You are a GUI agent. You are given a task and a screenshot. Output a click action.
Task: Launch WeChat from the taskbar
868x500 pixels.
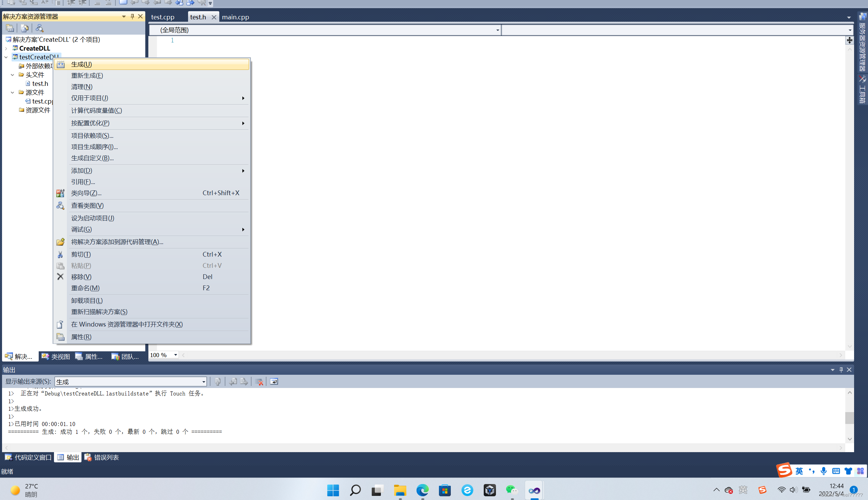coord(512,490)
